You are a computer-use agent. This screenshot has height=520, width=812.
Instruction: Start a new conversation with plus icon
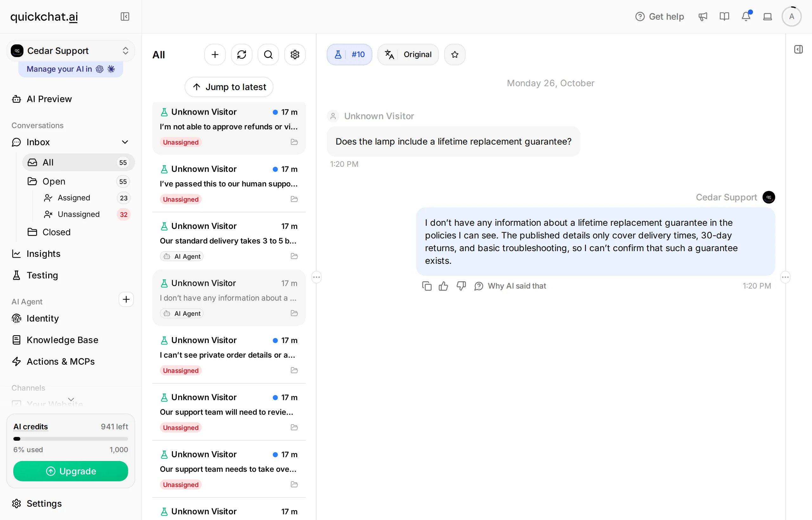pos(215,54)
